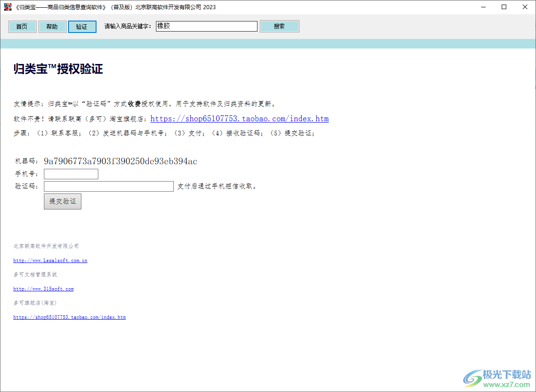Click the 友情提示 notice text
536x392 pixels.
(137, 103)
